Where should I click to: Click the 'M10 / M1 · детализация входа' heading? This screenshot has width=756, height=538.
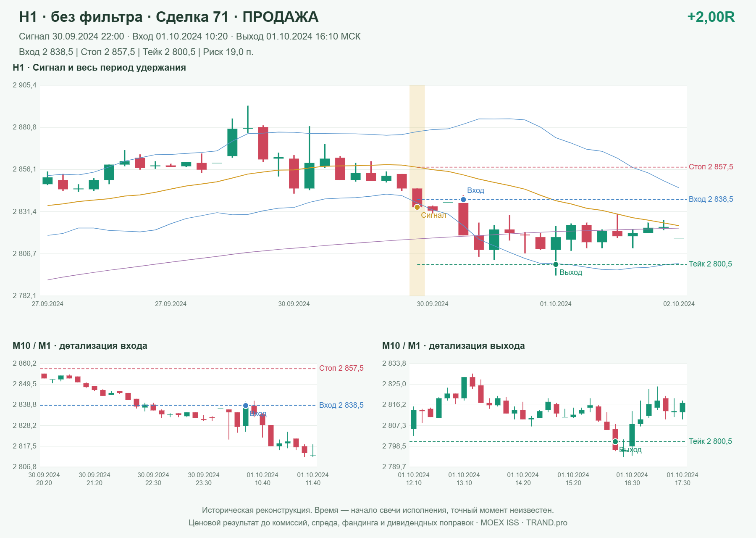tap(80, 346)
